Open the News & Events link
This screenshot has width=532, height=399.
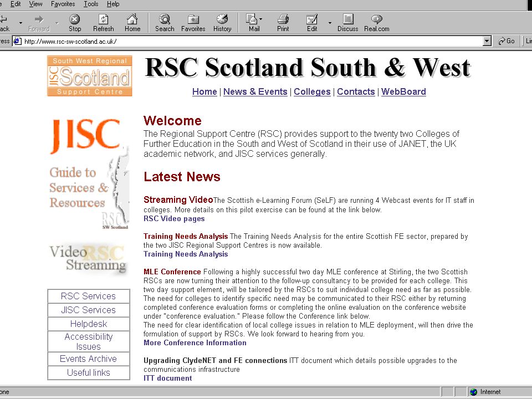coord(255,91)
